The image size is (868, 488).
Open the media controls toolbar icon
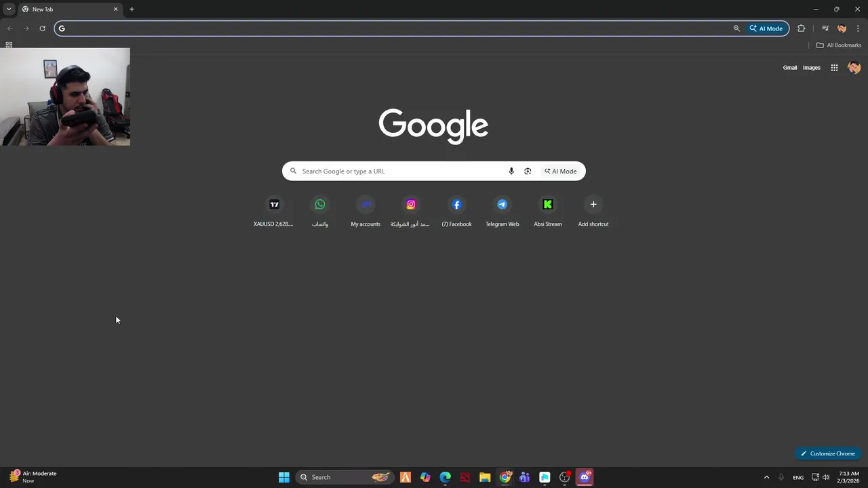(x=825, y=28)
